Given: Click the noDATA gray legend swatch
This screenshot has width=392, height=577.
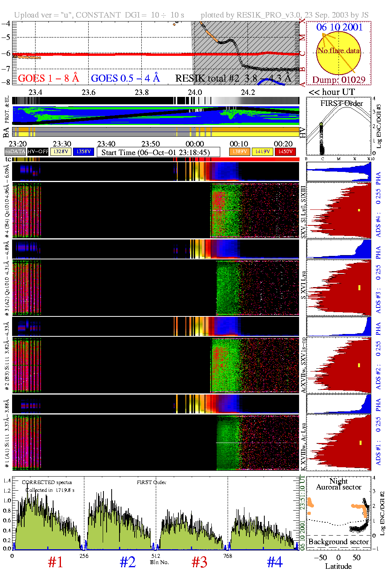Looking at the screenshot, I should (x=15, y=152).
